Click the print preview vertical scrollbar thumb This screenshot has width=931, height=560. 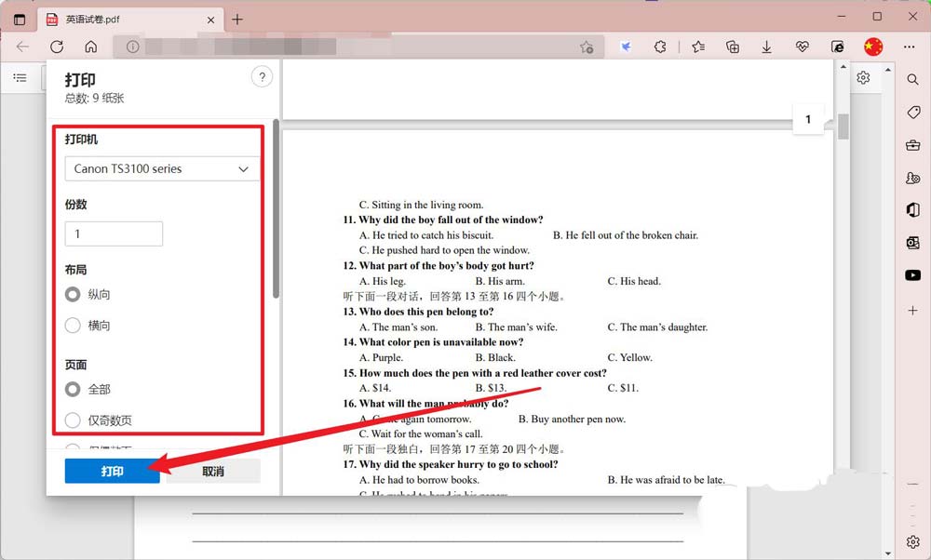(843, 126)
